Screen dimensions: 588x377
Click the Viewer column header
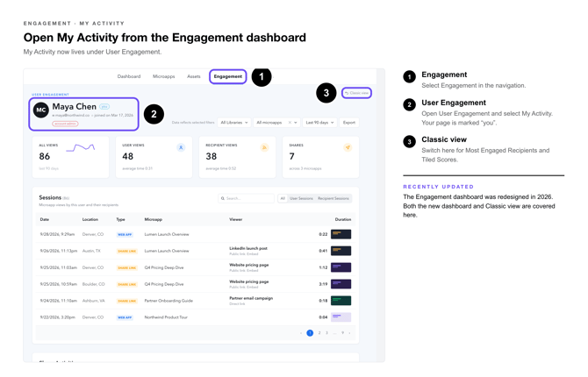coord(235,219)
